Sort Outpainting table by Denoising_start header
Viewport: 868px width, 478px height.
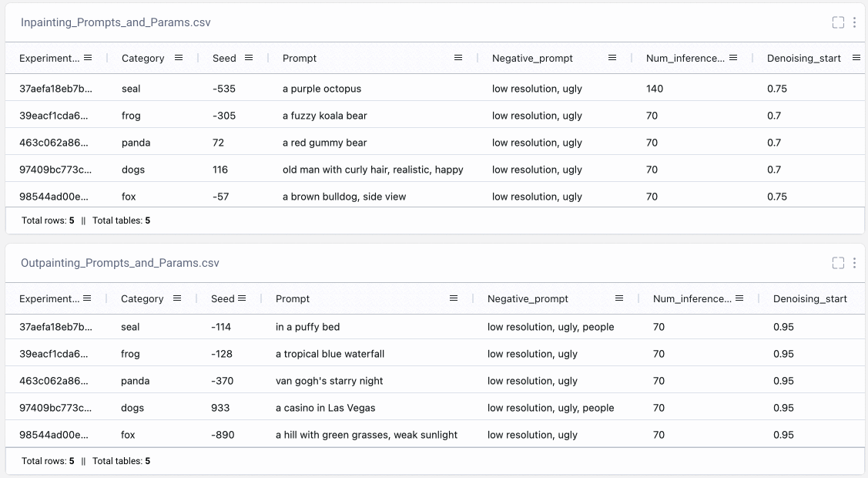click(810, 298)
